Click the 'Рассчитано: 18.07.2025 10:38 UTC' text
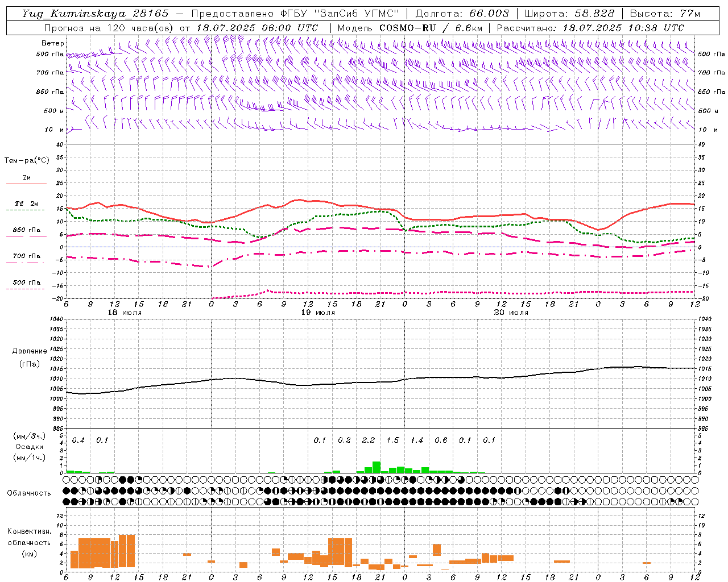 590,28
